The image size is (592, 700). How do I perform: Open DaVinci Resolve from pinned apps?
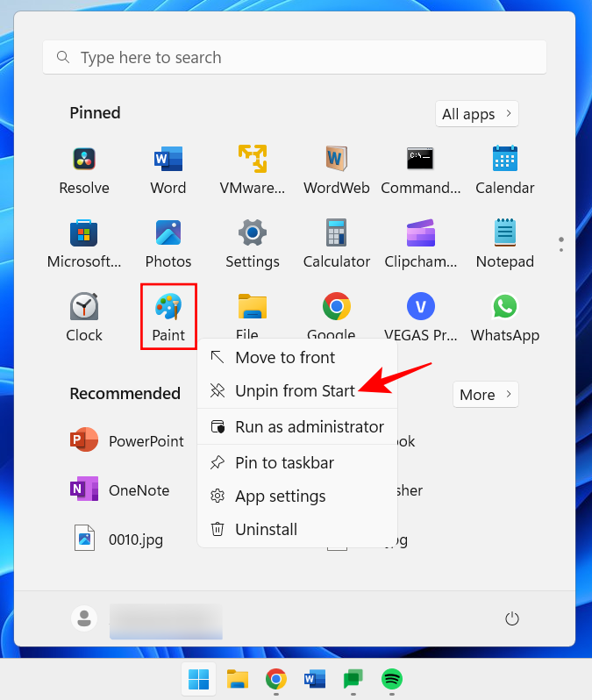[x=84, y=169]
